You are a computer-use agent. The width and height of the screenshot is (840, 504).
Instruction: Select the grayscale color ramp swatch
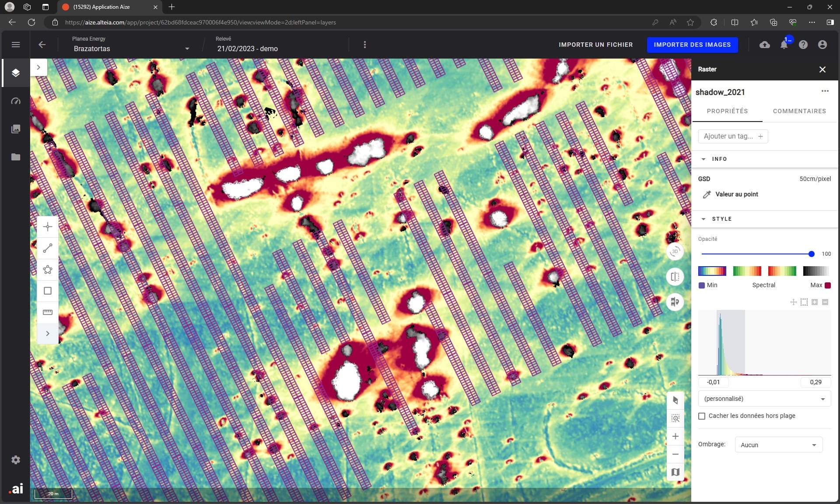[816, 271]
